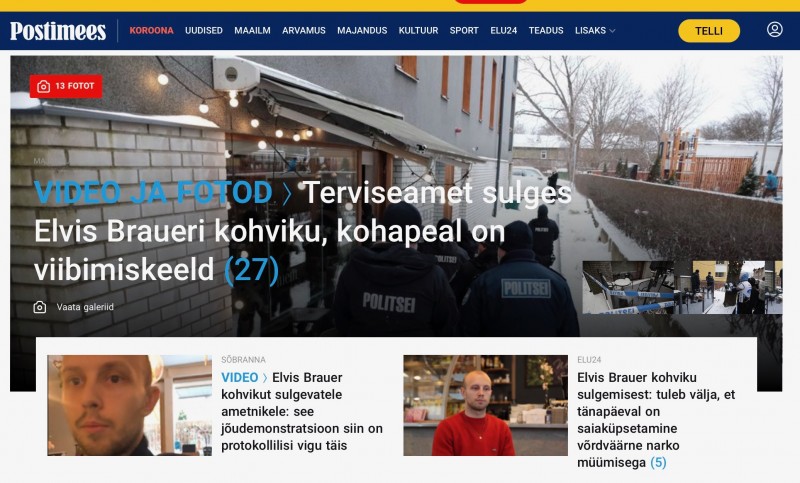Open the Terviseamet sulges Elvis Braueri kohviku headline
This screenshot has width=800, height=483.
click(303, 231)
